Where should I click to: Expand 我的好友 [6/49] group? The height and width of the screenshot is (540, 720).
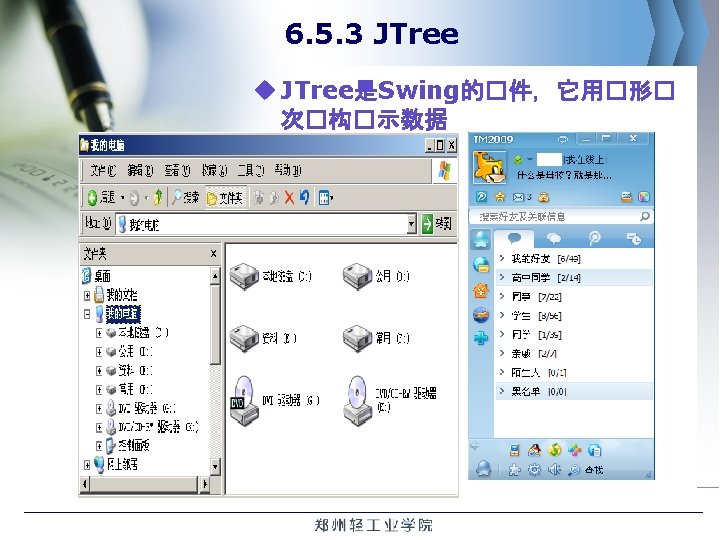pyautogui.click(x=502, y=259)
